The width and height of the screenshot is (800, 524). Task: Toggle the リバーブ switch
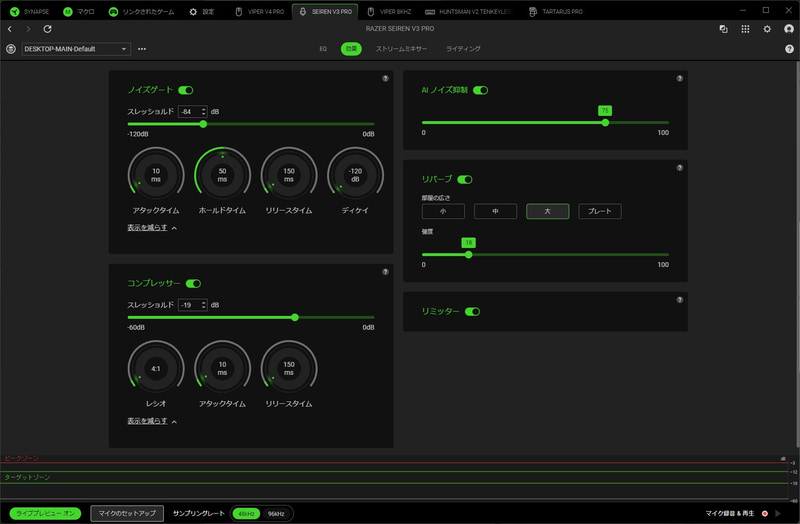pos(465,180)
